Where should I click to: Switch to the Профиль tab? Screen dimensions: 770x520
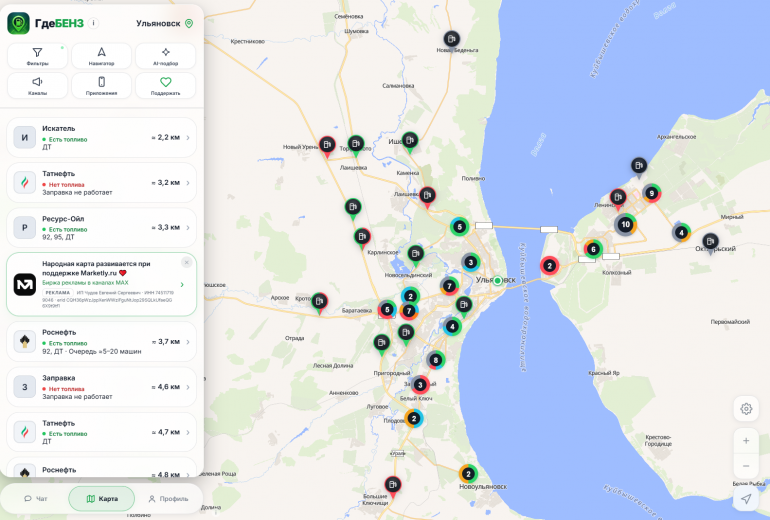tap(168, 499)
